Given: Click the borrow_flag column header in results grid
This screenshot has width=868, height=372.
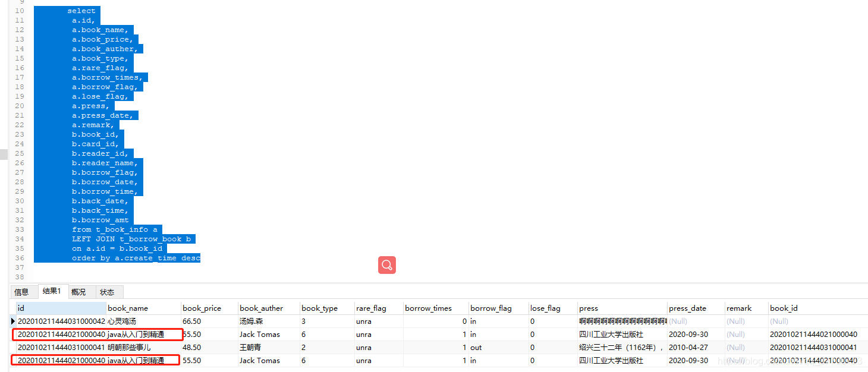Looking at the screenshot, I should 498,308.
